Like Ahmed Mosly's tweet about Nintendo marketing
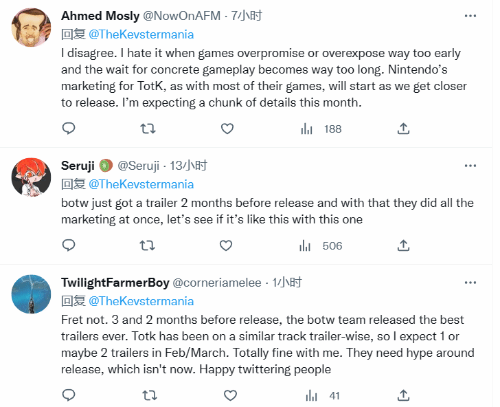 pyautogui.click(x=227, y=129)
